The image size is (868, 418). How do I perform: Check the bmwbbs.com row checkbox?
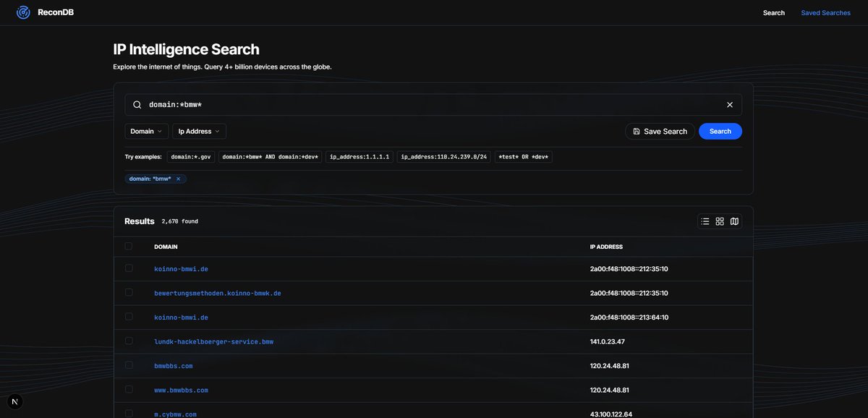click(x=129, y=365)
